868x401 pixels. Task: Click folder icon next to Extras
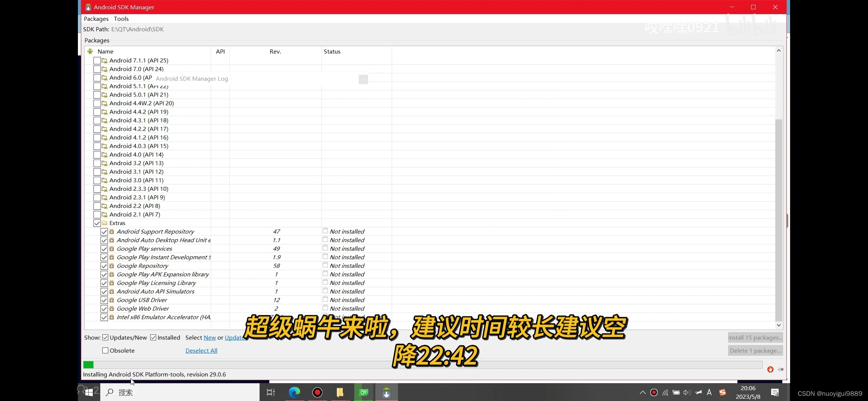tap(105, 223)
